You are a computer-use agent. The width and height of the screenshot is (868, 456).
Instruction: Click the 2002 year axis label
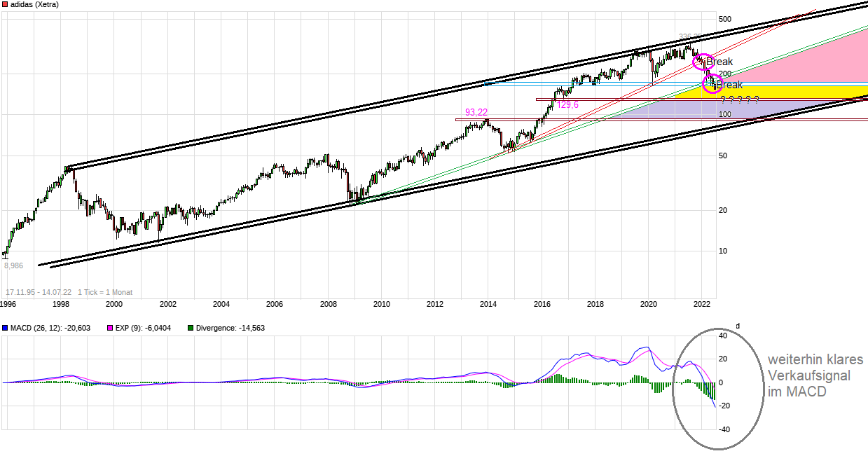167,305
